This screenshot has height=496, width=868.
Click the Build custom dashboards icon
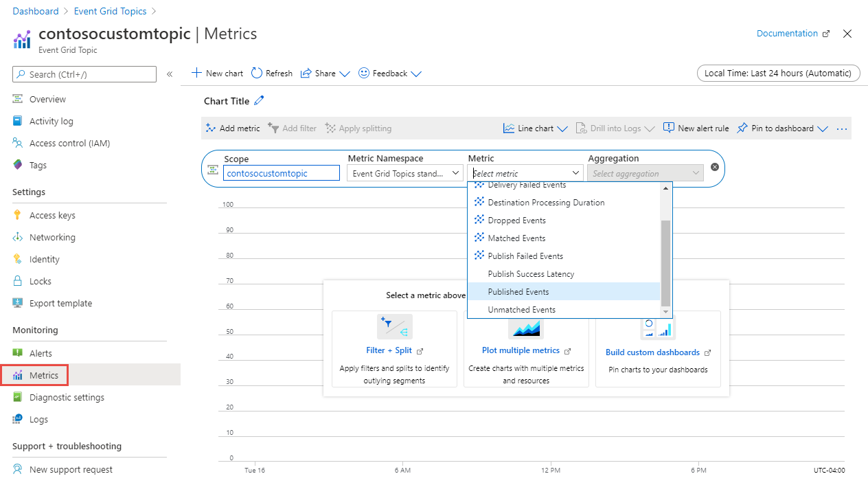tap(657, 326)
